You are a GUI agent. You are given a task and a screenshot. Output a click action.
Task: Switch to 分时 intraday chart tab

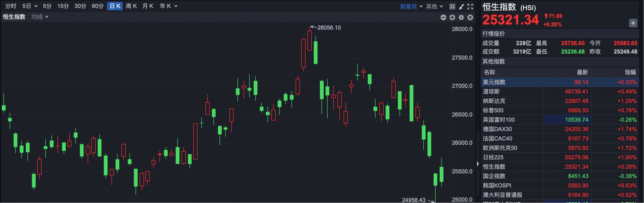tap(11, 6)
